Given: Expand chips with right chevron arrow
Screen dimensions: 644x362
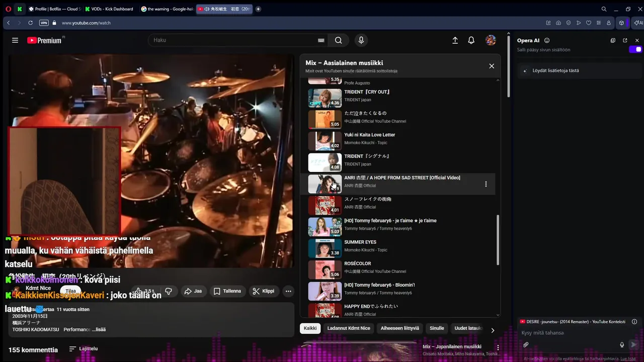Looking at the screenshot, I should 493,330.
